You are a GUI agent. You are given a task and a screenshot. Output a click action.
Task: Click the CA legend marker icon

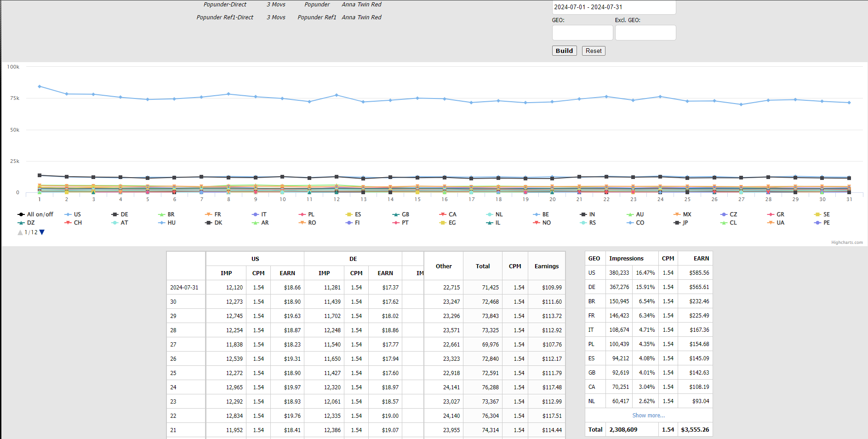443,214
